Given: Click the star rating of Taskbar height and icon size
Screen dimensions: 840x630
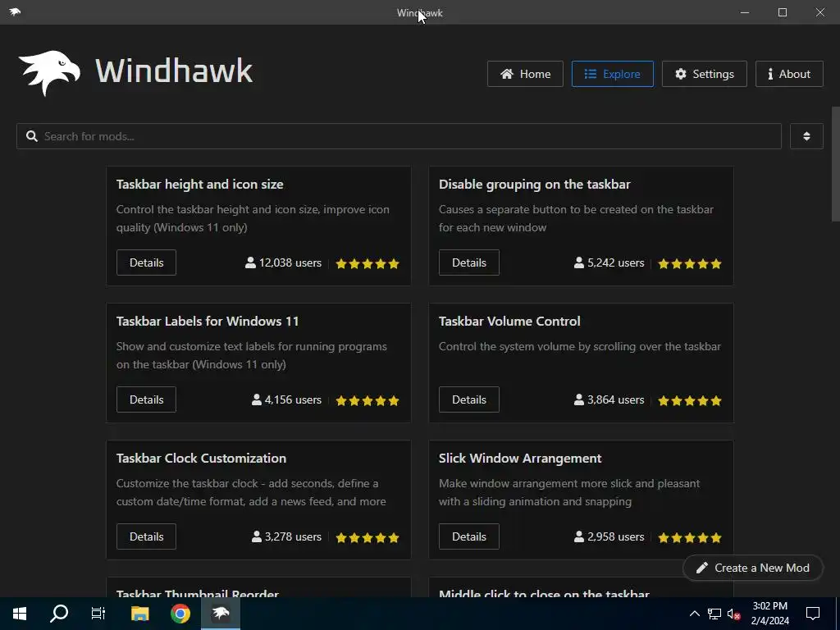Looking at the screenshot, I should tap(367, 263).
